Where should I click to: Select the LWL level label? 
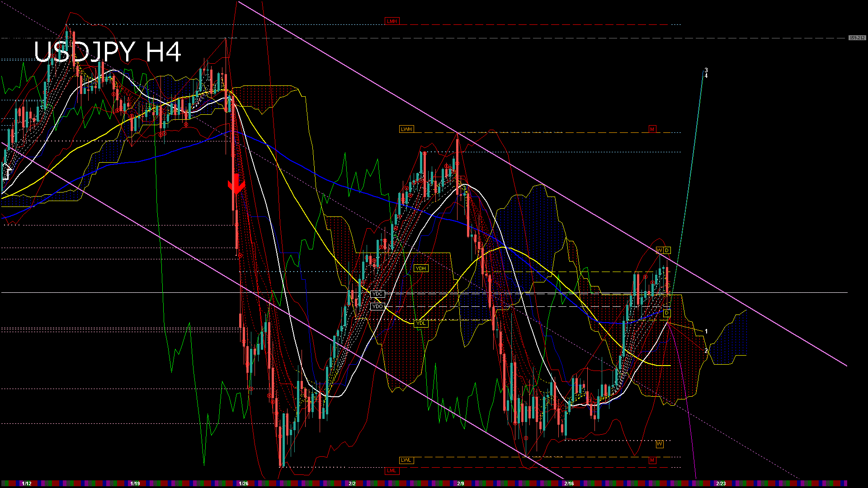click(406, 460)
